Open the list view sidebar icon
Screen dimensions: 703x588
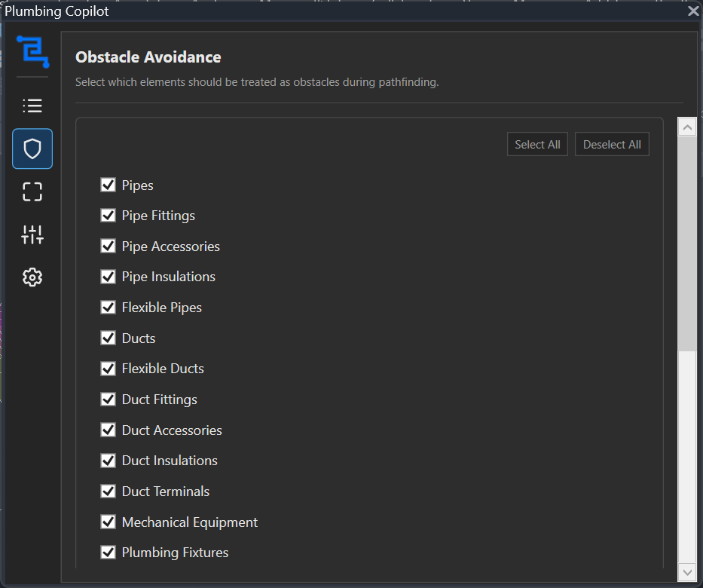tap(32, 106)
